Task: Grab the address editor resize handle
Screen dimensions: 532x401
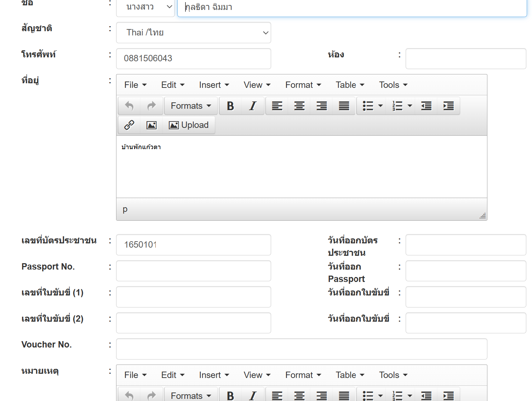Action: [483, 216]
